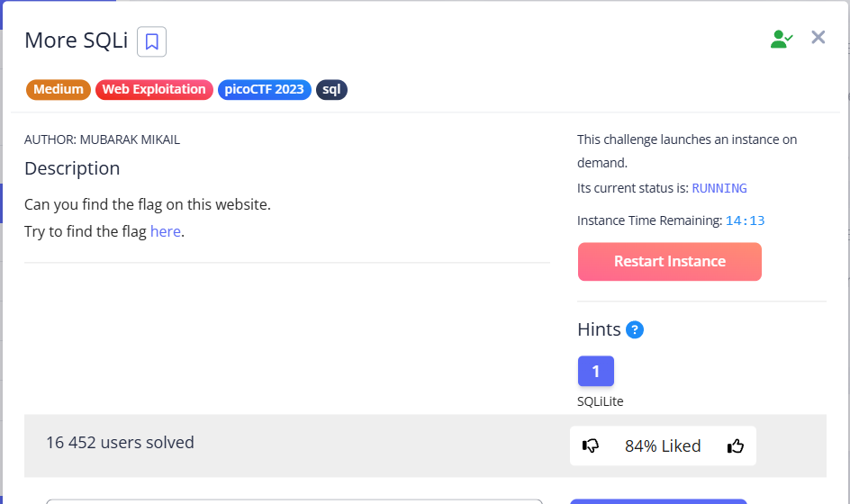Click the 84% Liked rating label
The width and height of the screenshot is (850, 504).
[x=663, y=445]
